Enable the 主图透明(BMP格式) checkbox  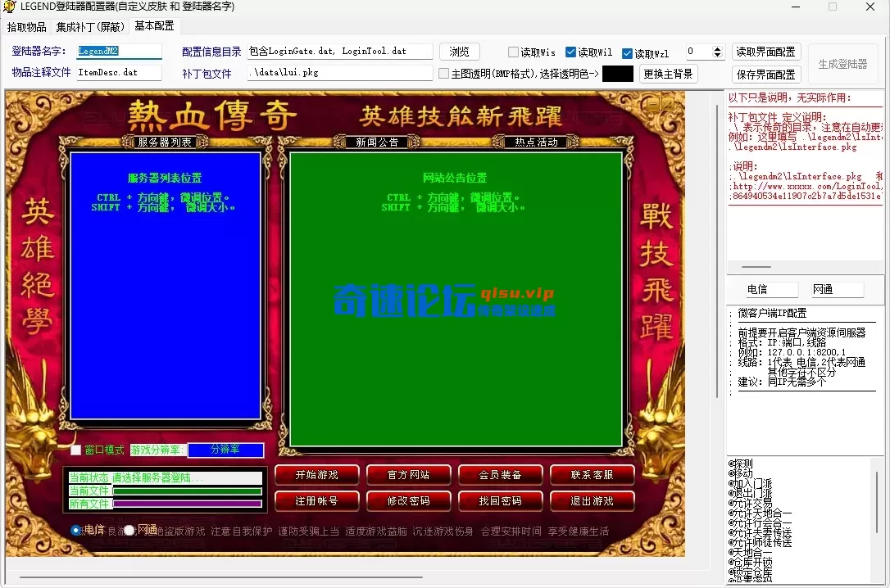(444, 74)
